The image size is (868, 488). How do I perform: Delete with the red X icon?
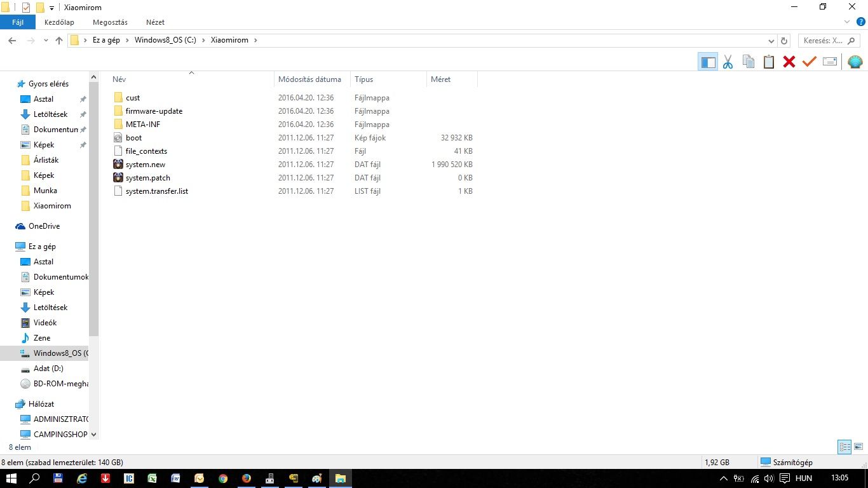click(789, 62)
